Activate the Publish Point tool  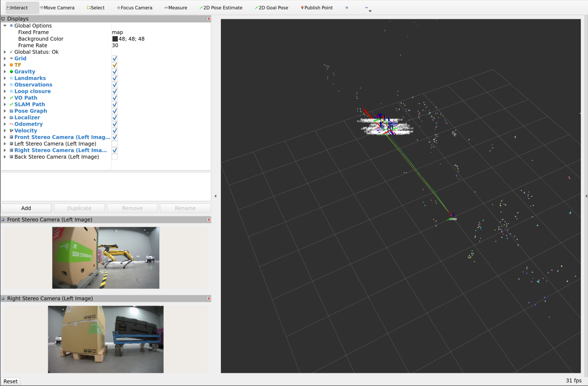point(317,8)
